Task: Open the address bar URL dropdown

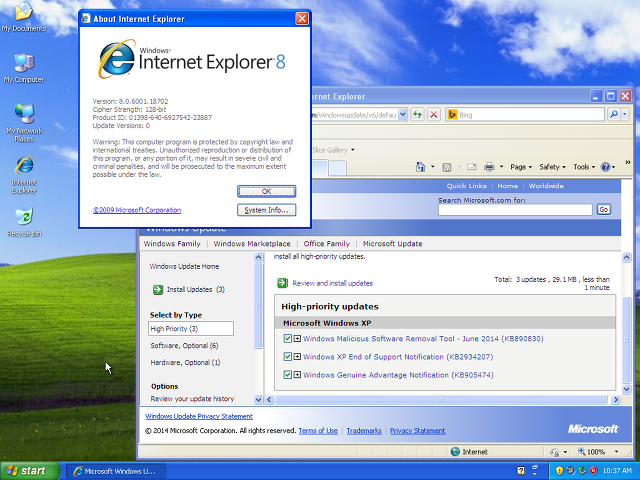Action: (x=402, y=115)
